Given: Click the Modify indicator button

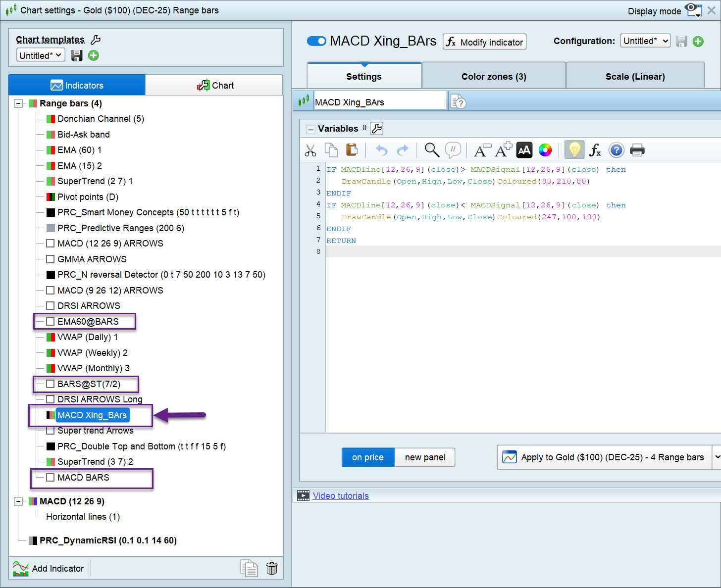Looking at the screenshot, I should [484, 42].
